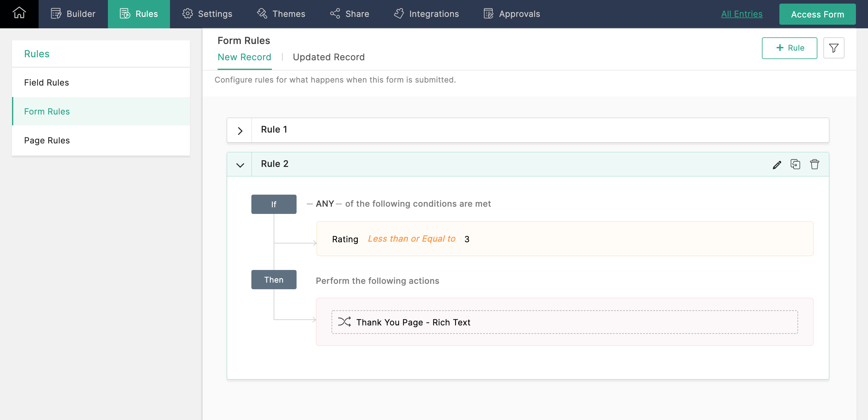Screen dimensions: 868x420
Task: Switch to Updated Record tab
Action: click(329, 57)
